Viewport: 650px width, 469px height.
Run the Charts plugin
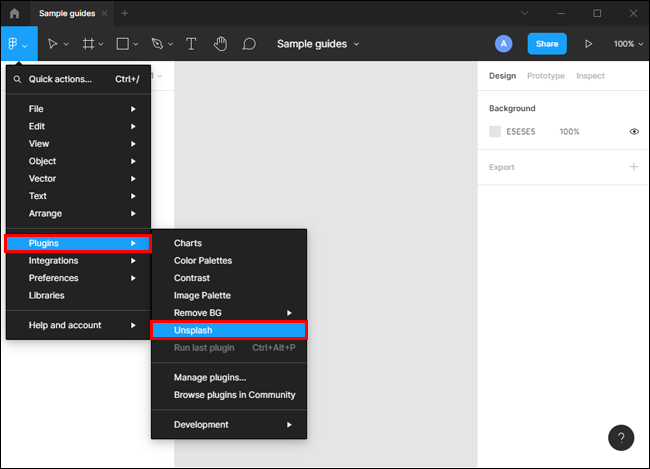point(229,243)
